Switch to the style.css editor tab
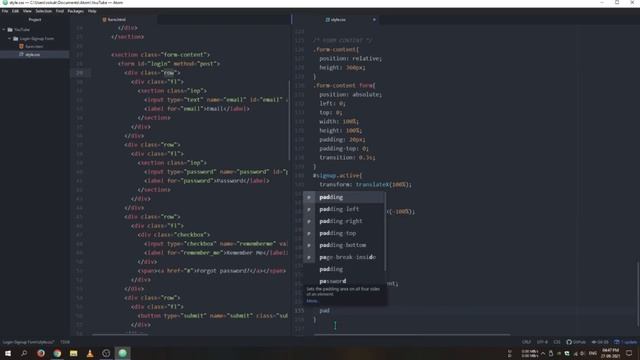 (x=336, y=20)
